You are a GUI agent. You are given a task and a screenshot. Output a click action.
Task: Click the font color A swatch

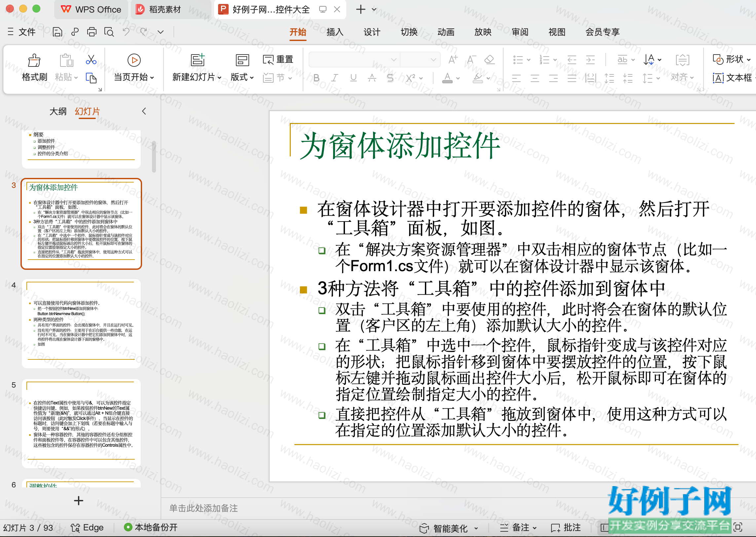point(447,78)
